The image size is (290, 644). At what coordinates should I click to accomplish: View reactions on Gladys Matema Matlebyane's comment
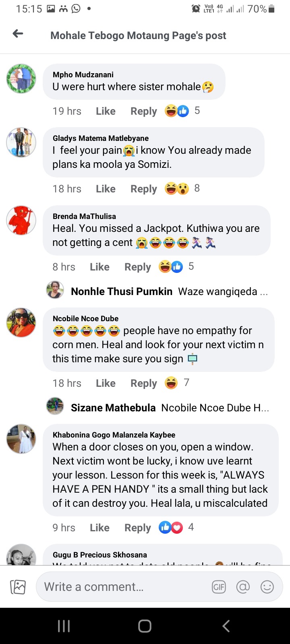tap(182, 188)
